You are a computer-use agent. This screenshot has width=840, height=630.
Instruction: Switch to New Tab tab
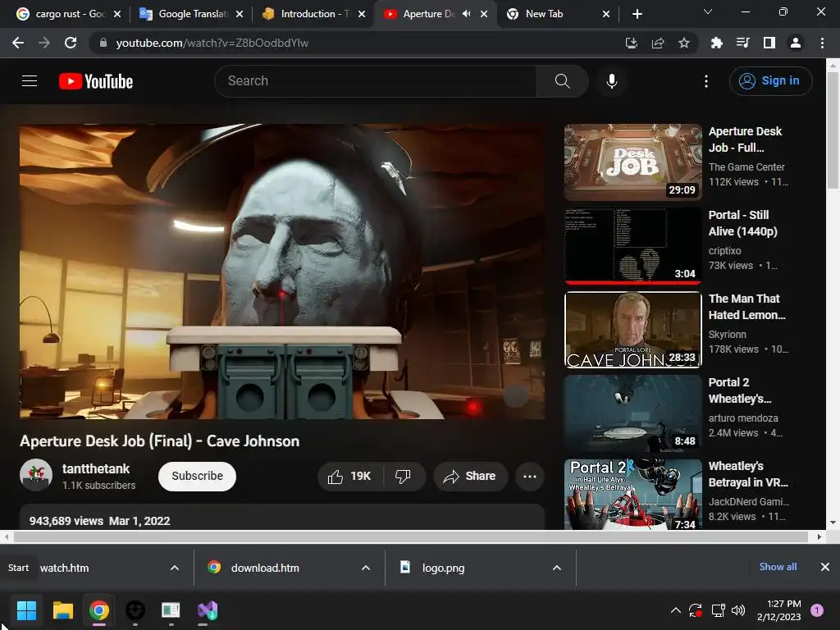point(558,14)
